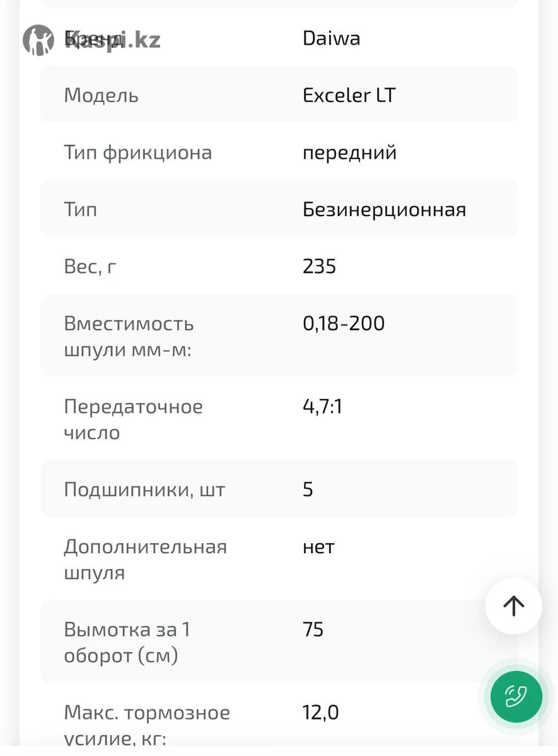Tap the green phone call button
The height and width of the screenshot is (756, 558).
pos(516,697)
